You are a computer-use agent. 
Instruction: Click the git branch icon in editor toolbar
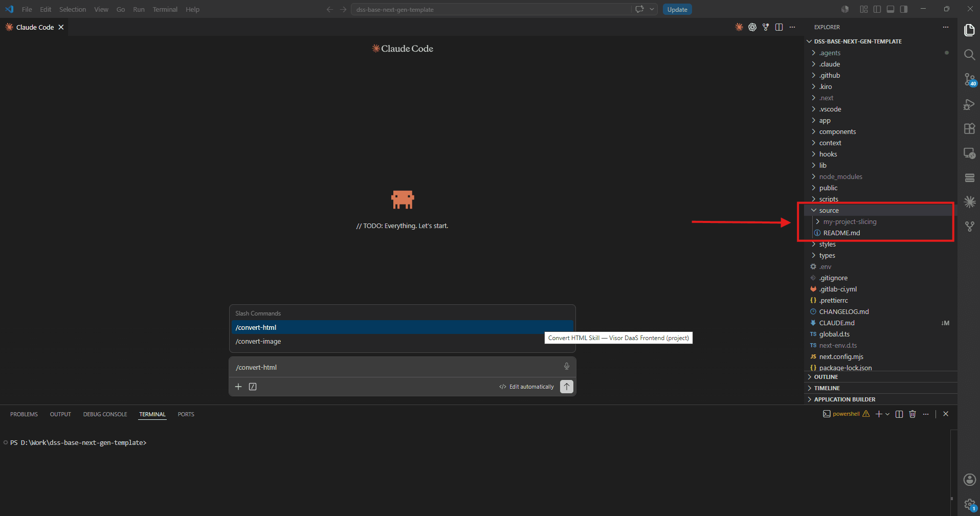pos(766,27)
